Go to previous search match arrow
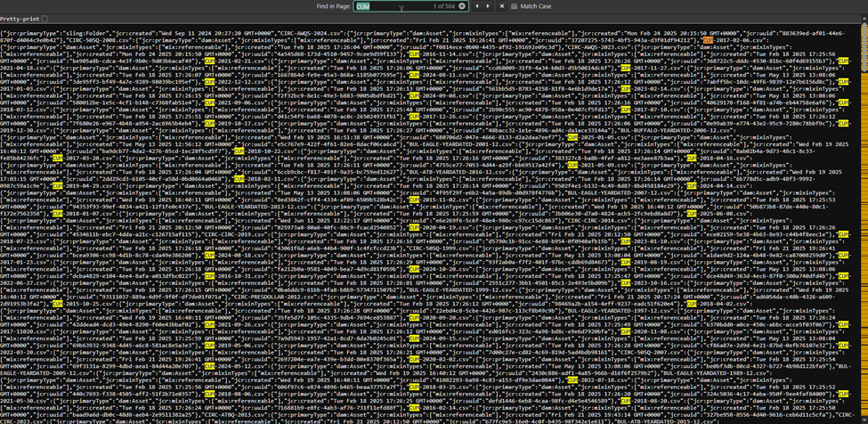Screen dimensions: 868x424 pyautogui.click(x=476, y=6)
